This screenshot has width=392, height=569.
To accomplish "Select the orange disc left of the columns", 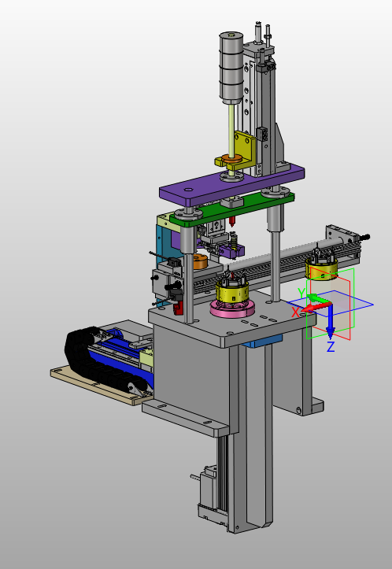I will coord(200,261).
